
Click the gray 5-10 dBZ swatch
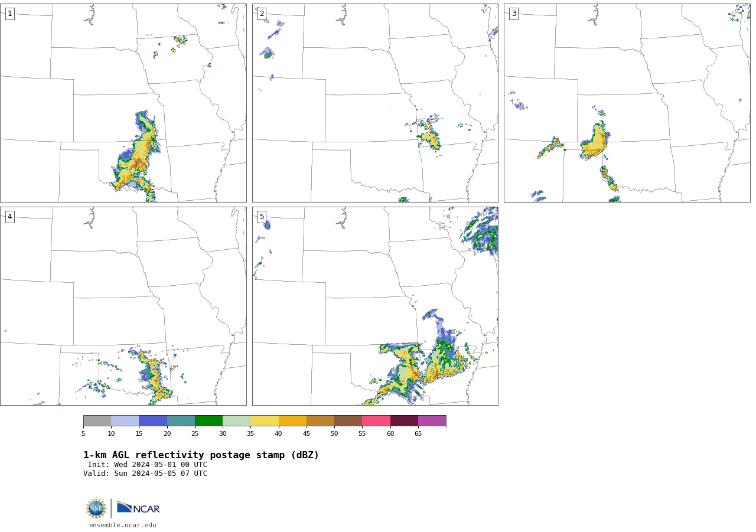[x=97, y=421]
